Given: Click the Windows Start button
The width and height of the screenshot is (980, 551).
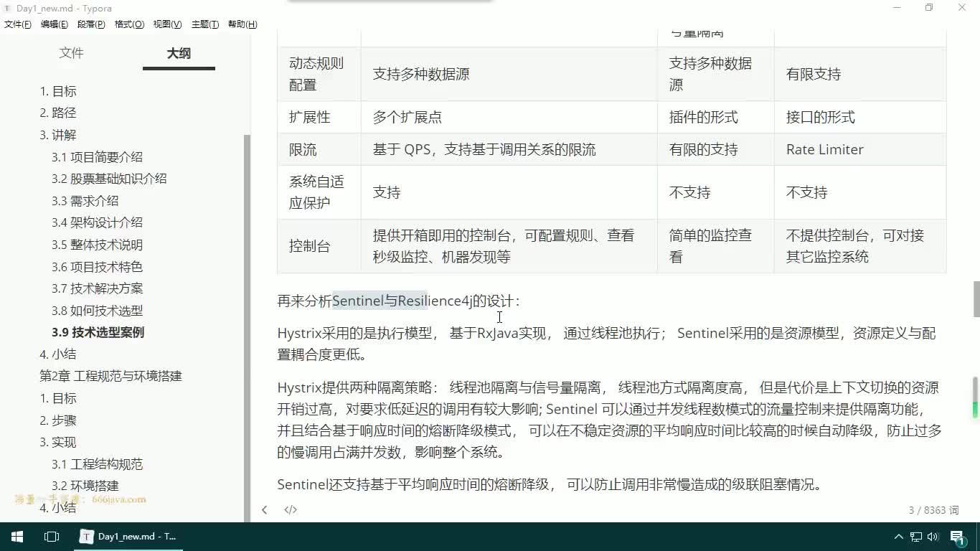Looking at the screenshot, I should pos(17,537).
